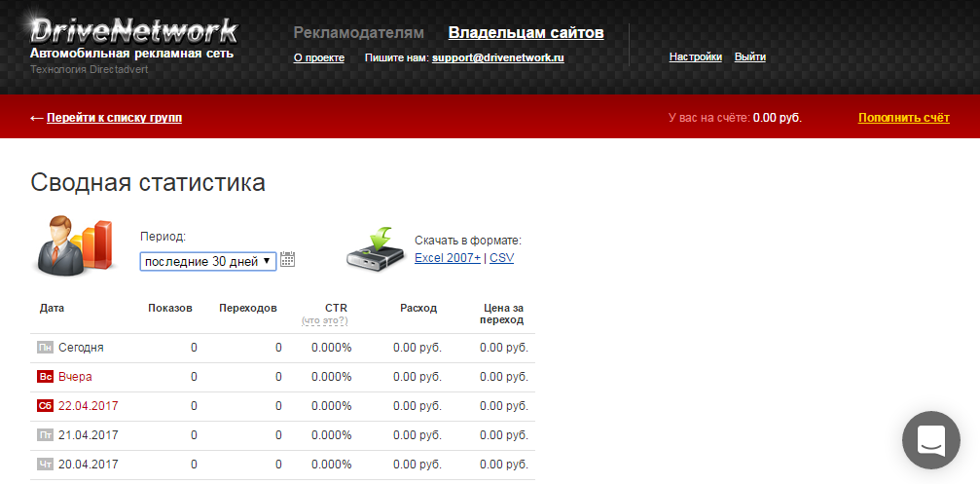The image size is (980, 484).
Task: Open the support chat bubble
Action: pyautogui.click(x=931, y=440)
